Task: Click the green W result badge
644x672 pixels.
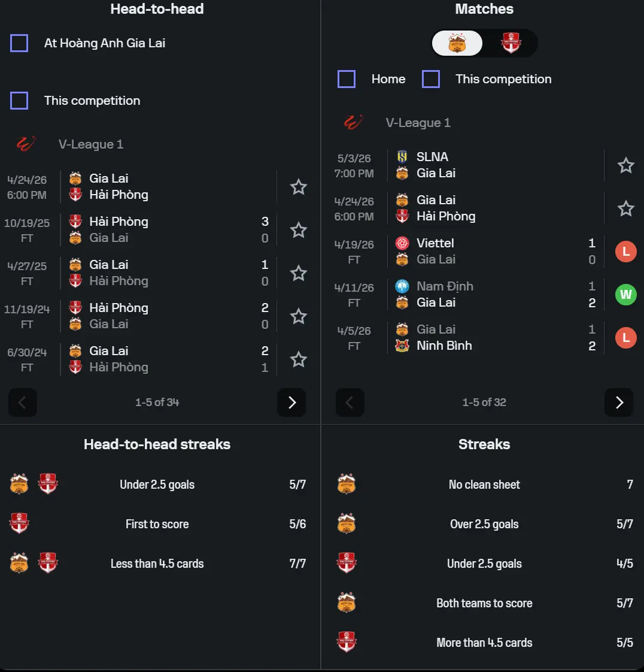Action: (x=625, y=295)
